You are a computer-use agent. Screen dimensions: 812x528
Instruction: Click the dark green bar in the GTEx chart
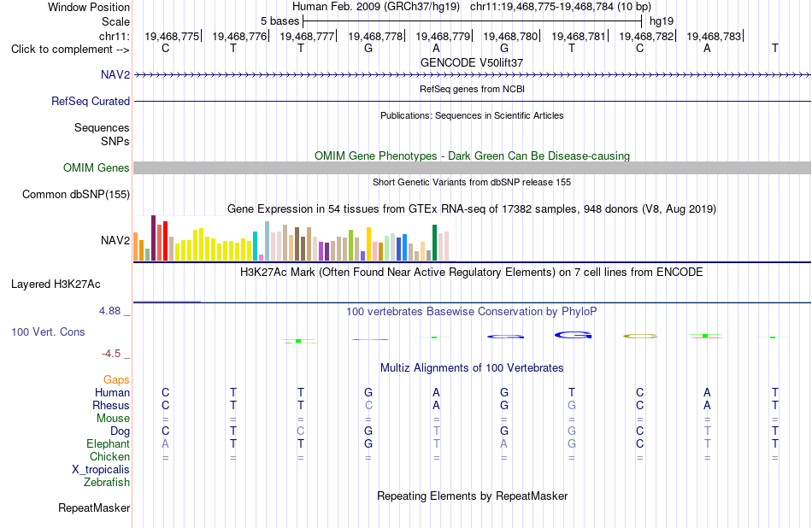434,243
